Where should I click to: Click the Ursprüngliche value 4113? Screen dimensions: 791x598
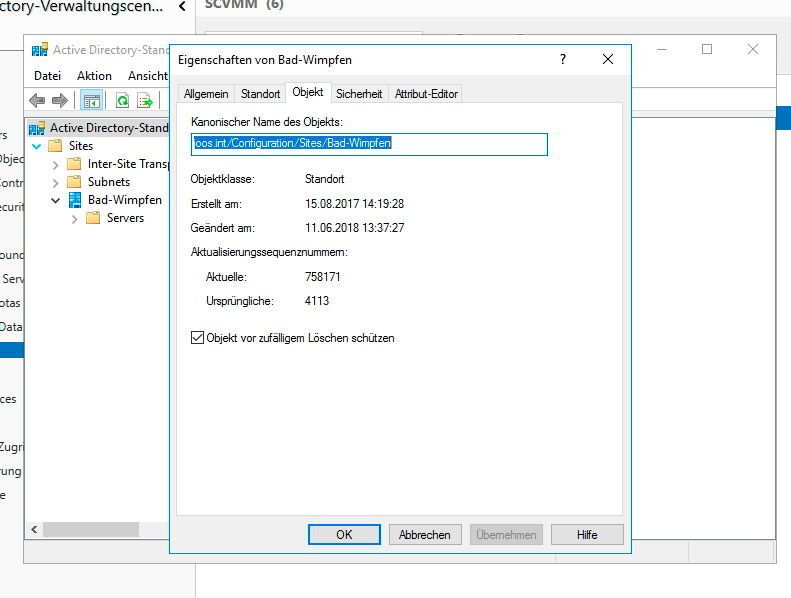pos(317,301)
